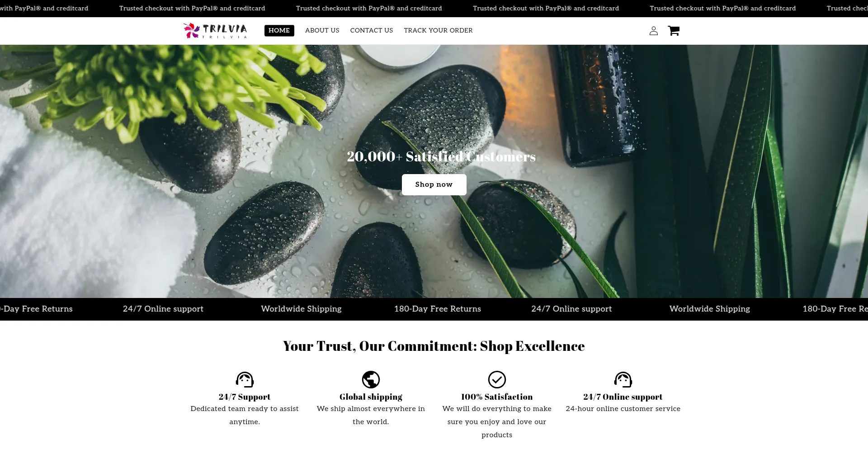Click 180-Day Free Returns in the ticker
Image resolution: width=868 pixels, height=449 pixels.
point(438,309)
